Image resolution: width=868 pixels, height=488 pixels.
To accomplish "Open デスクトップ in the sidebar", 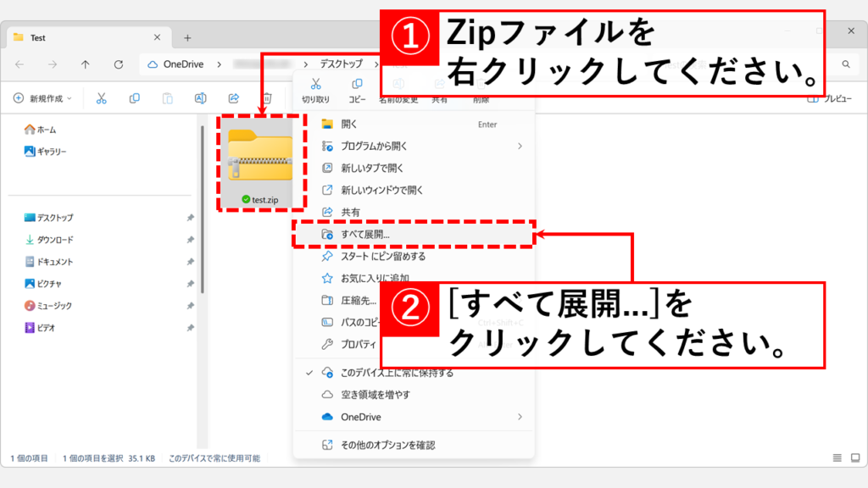I will (48, 218).
